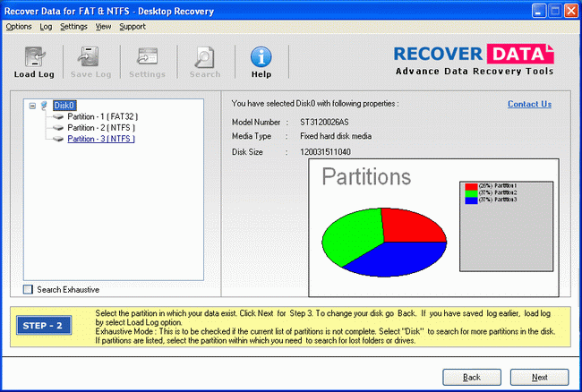Enable the Search Exhaustive checkbox
The width and height of the screenshot is (582, 392).
(28, 289)
